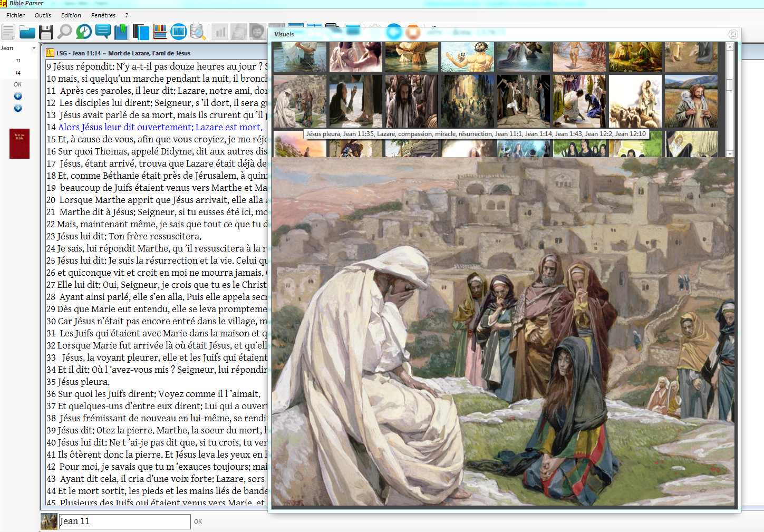Open the Edition menu
This screenshot has width=764, height=532.
coord(71,15)
